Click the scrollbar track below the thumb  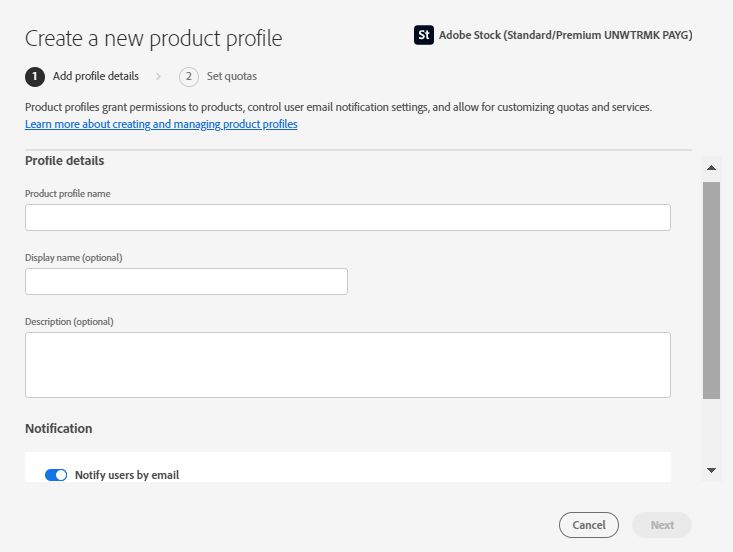point(711,430)
